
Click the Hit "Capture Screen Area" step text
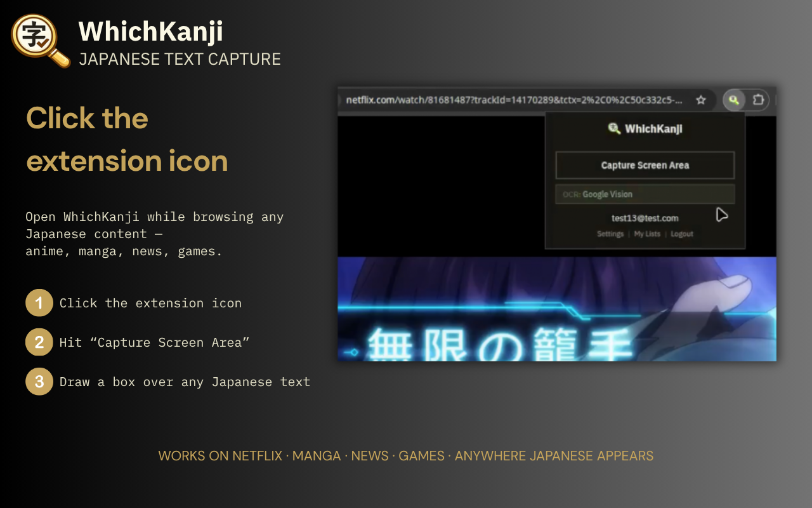[154, 342]
